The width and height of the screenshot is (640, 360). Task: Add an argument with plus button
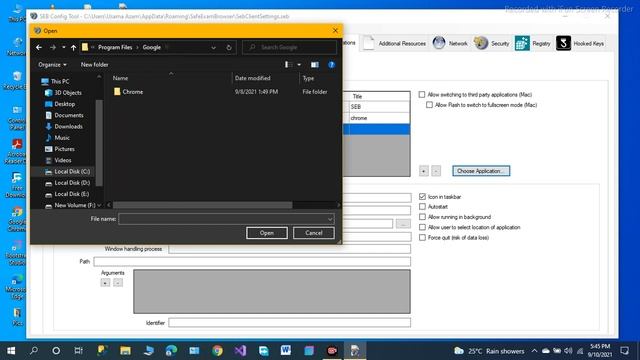(x=105, y=282)
